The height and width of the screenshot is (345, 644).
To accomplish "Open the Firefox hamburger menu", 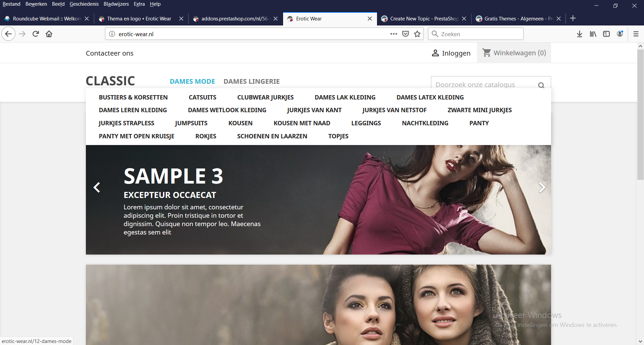I will click(636, 34).
